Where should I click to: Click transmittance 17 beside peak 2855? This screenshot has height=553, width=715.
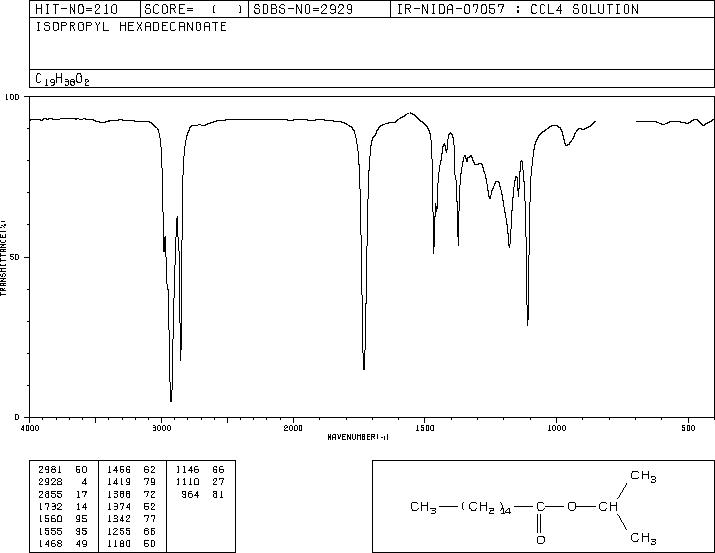coord(82,494)
